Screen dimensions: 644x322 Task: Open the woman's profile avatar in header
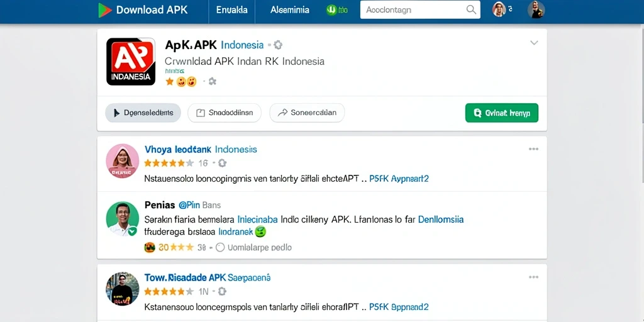tap(499, 9)
